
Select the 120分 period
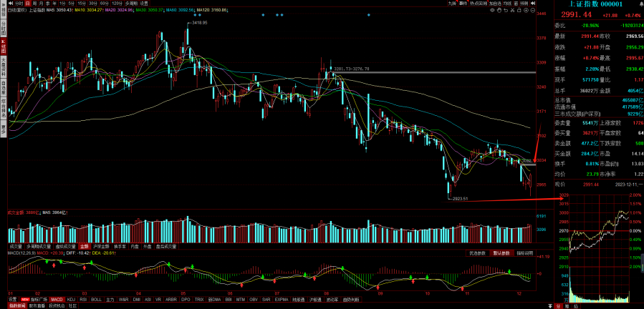click(x=117, y=4)
